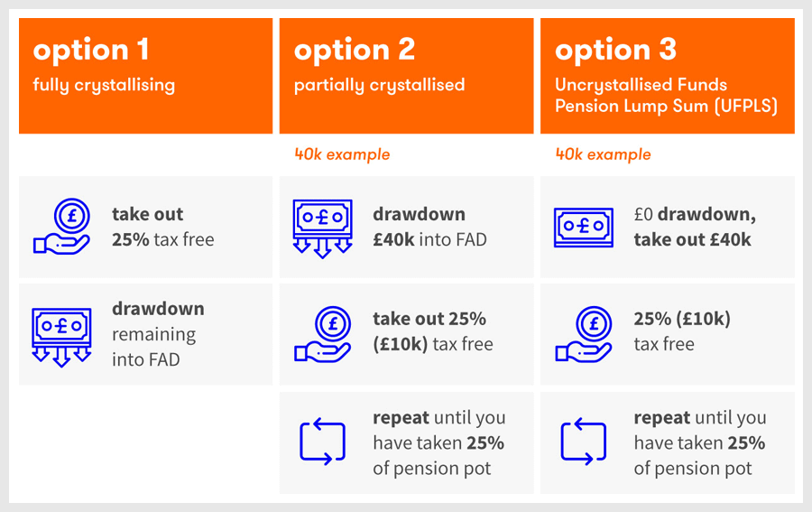The image size is (812, 512).
Task: Click the drawdown £40k into FAD text
Action: click(429, 227)
